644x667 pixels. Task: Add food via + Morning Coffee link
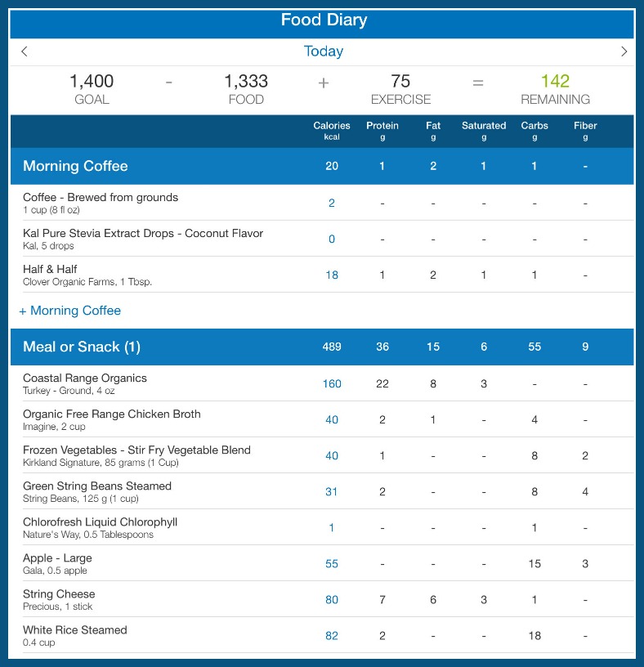[x=69, y=311]
